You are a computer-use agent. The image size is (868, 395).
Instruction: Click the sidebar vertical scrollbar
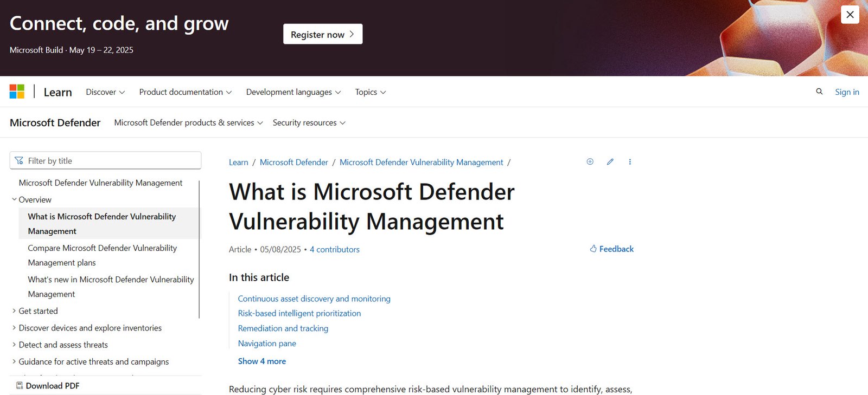[x=200, y=249]
